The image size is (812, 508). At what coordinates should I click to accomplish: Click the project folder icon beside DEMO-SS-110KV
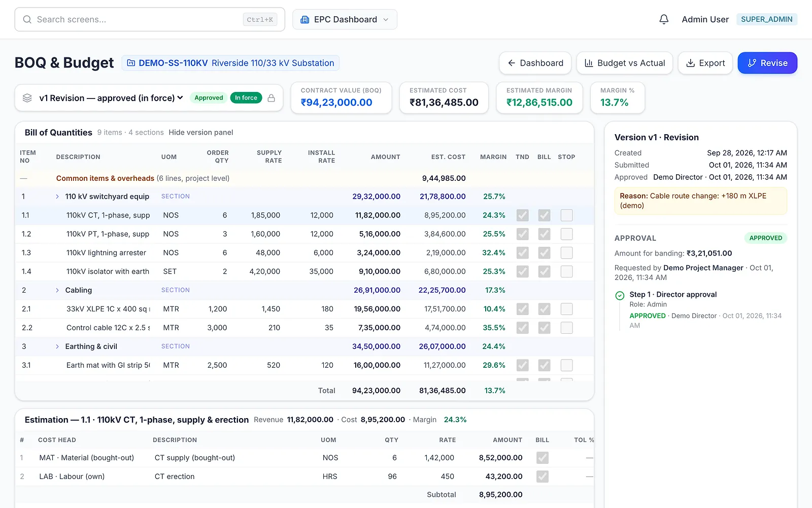[131, 63]
